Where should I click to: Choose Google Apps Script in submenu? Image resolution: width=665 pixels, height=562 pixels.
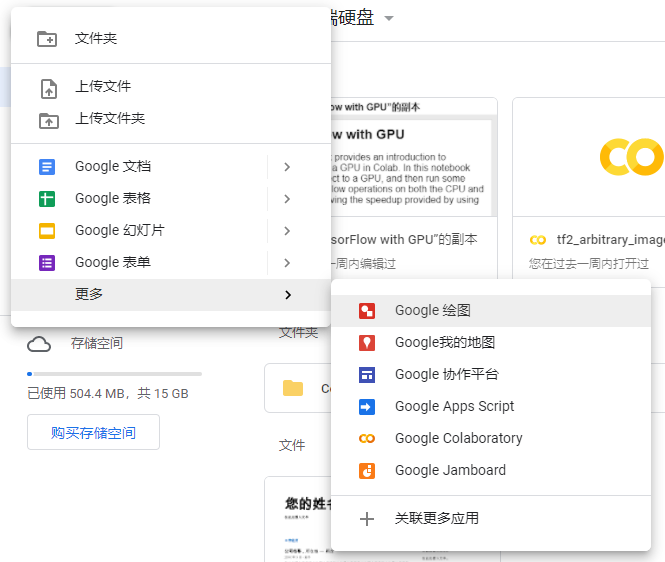491,407
